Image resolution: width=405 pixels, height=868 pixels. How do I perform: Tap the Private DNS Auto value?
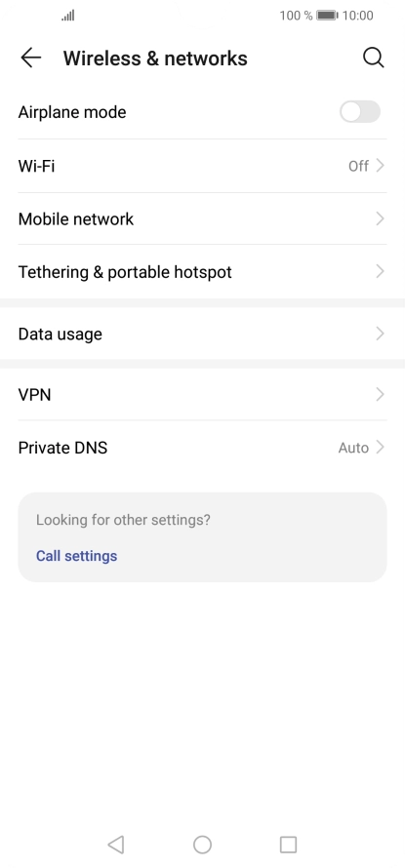(x=353, y=448)
